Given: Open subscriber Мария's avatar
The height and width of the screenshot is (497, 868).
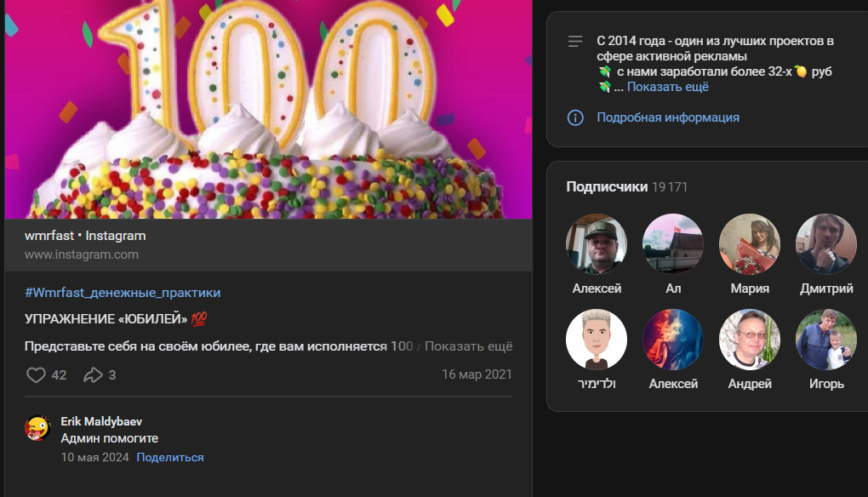Looking at the screenshot, I should click(750, 244).
